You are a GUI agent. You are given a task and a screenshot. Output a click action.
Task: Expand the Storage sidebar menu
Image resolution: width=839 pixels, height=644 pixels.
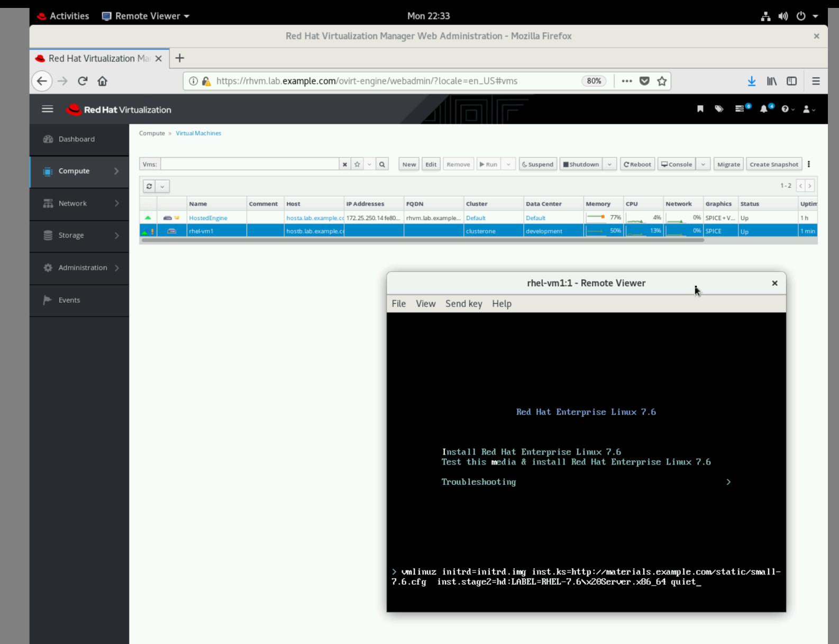click(x=79, y=235)
